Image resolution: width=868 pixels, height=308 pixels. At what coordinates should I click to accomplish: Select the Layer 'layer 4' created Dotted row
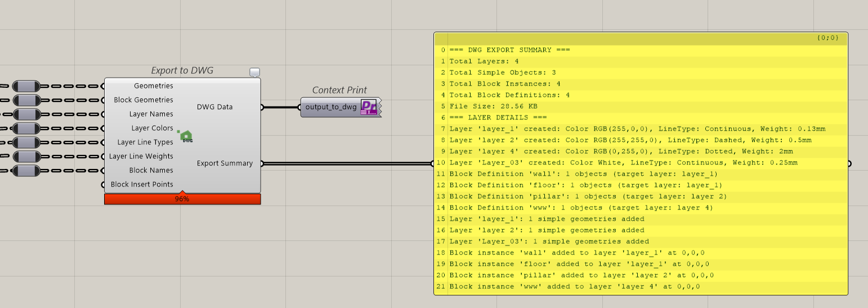point(641,151)
